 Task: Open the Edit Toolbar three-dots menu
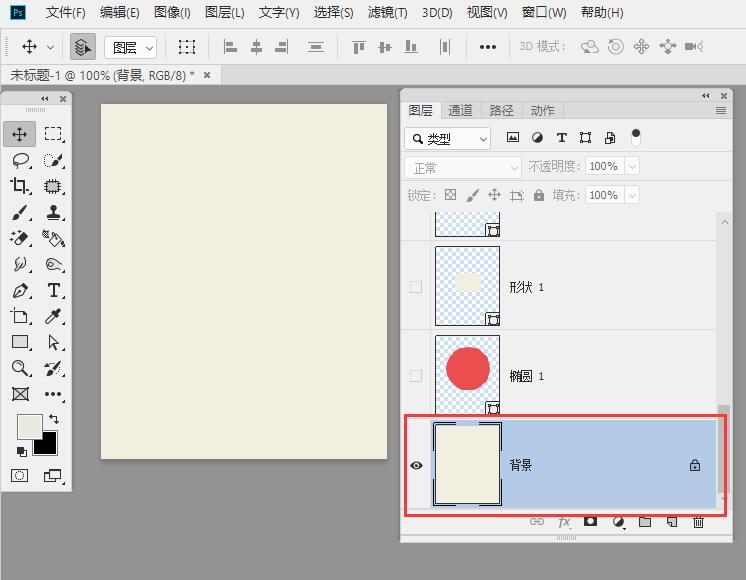pos(53,394)
